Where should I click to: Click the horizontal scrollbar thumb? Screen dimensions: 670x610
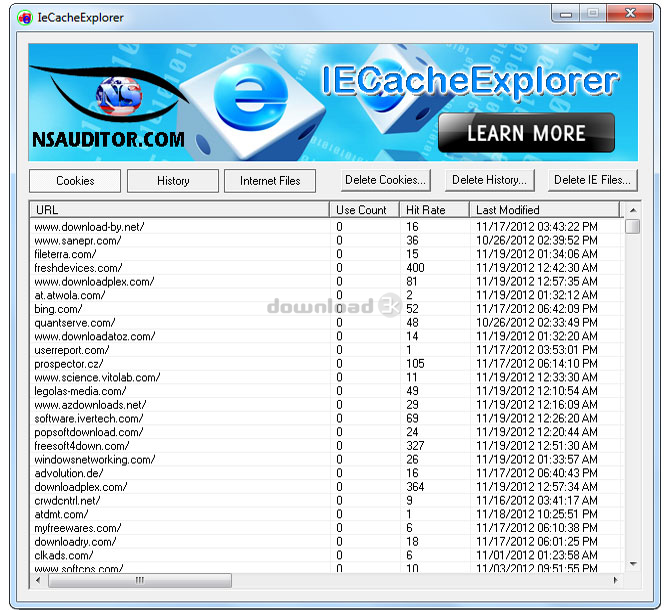pyautogui.click(x=140, y=581)
